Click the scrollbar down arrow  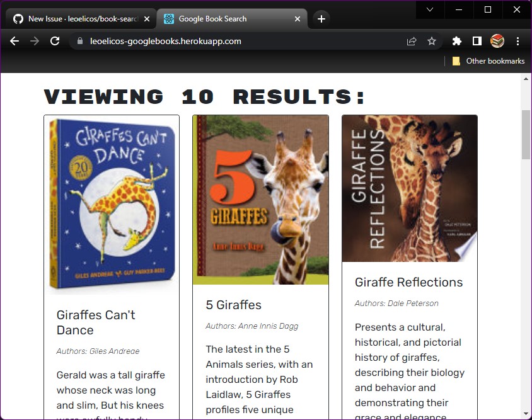[x=526, y=414]
